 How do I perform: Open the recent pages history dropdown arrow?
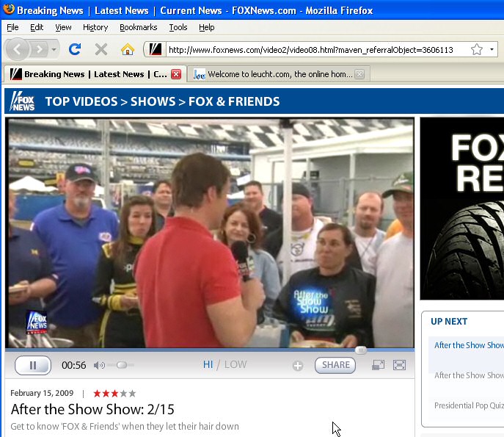pyautogui.click(x=54, y=49)
